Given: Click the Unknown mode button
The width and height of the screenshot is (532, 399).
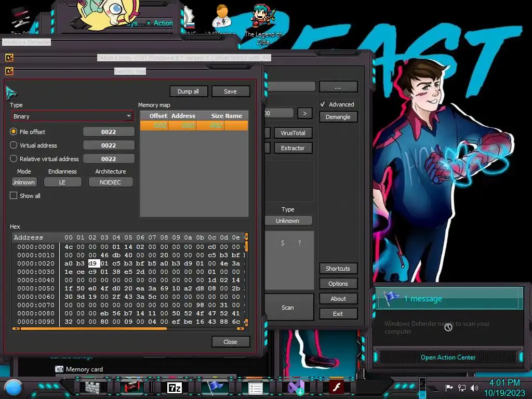Looking at the screenshot, I should (24, 182).
